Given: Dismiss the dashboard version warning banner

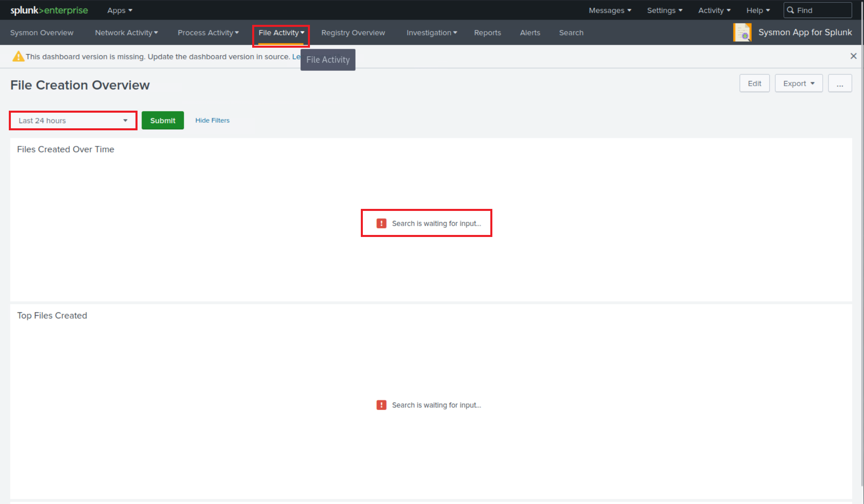Looking at the screenshot, I should coord(853,56).
